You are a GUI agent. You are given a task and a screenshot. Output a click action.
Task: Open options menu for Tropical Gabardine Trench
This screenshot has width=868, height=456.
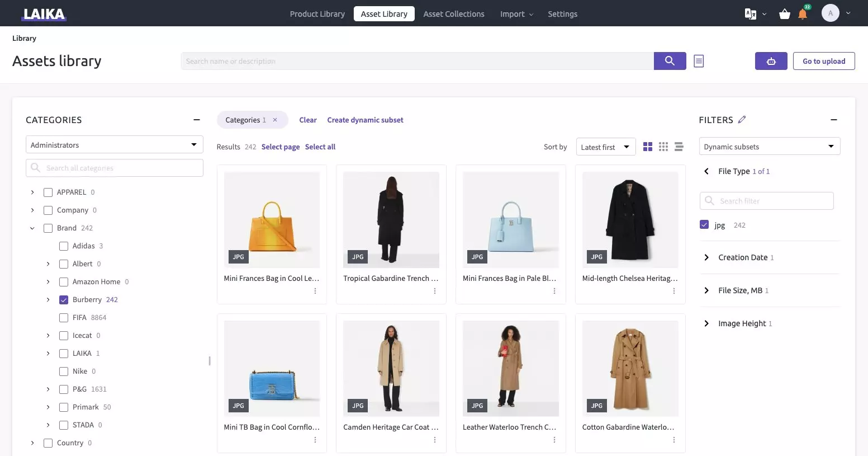click(435, 291)
